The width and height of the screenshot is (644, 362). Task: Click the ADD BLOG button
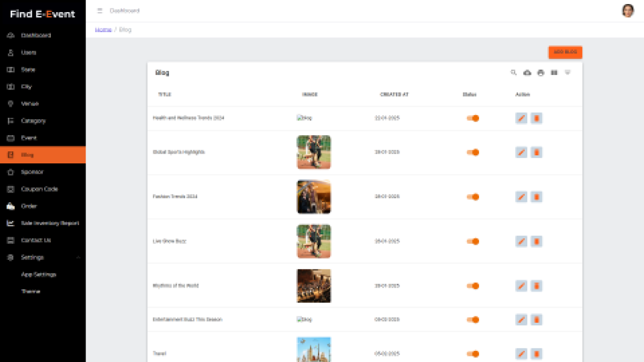565,52
